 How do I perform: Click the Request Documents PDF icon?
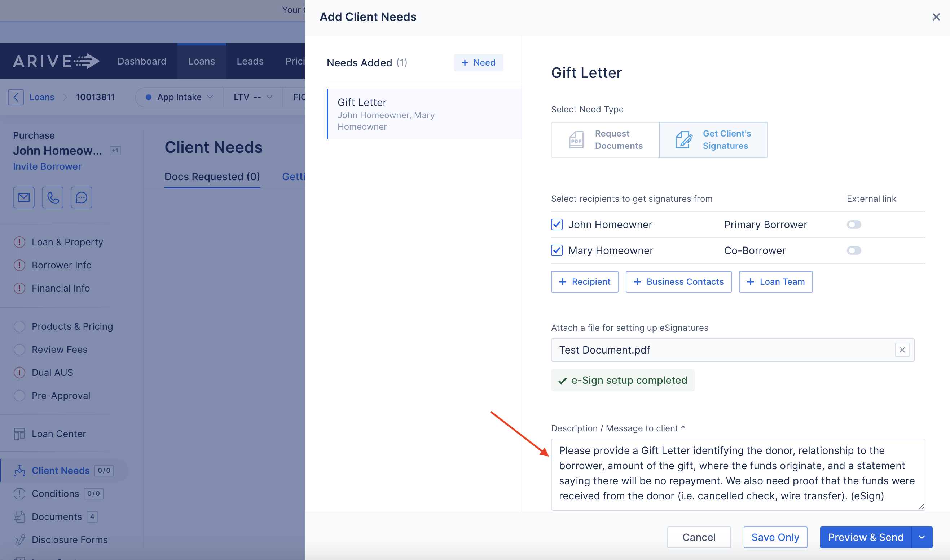pos(576,139)
